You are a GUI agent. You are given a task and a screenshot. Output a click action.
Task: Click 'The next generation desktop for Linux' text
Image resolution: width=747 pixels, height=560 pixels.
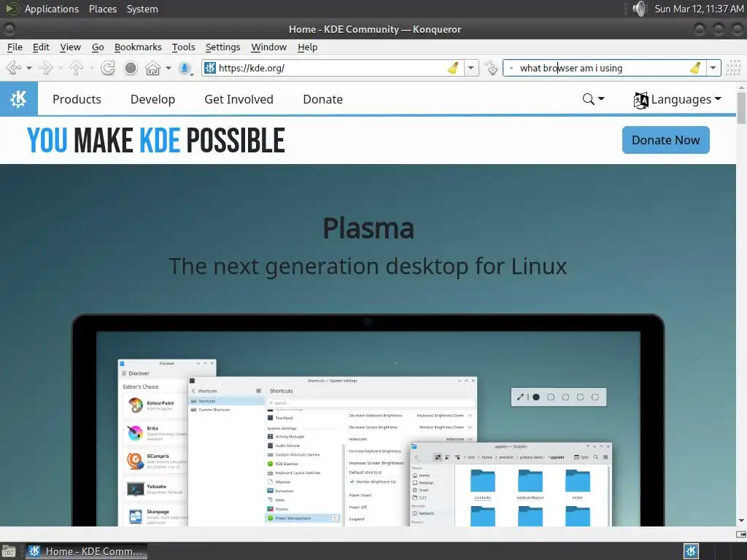(368, 266)
